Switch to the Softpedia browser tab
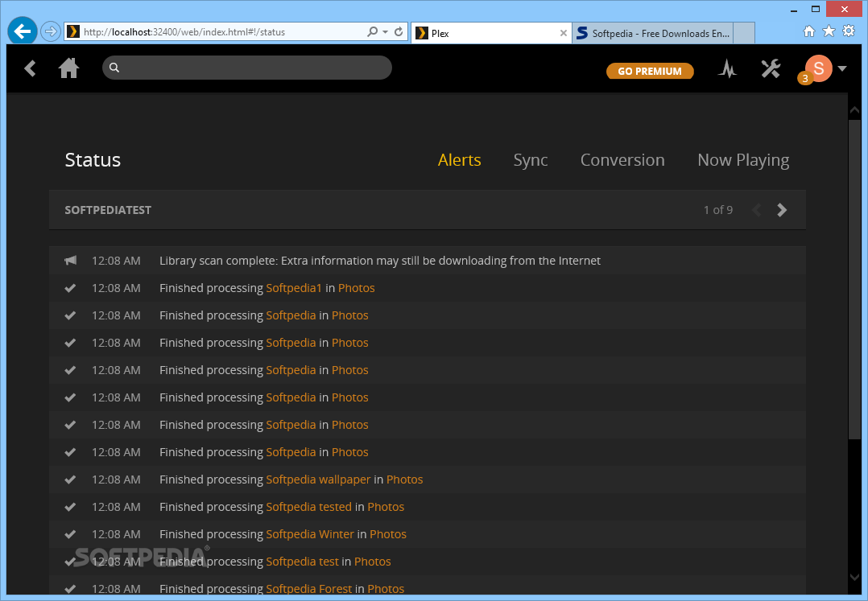Image resolution: width=868 pixels, height=601 pixels. pyautogui.click(x=653, y=33)
